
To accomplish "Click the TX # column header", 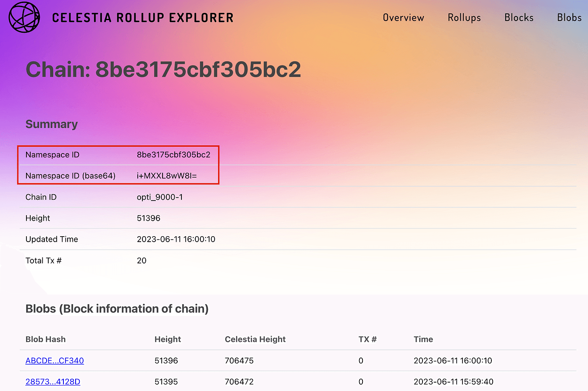I will click(367, 339).
